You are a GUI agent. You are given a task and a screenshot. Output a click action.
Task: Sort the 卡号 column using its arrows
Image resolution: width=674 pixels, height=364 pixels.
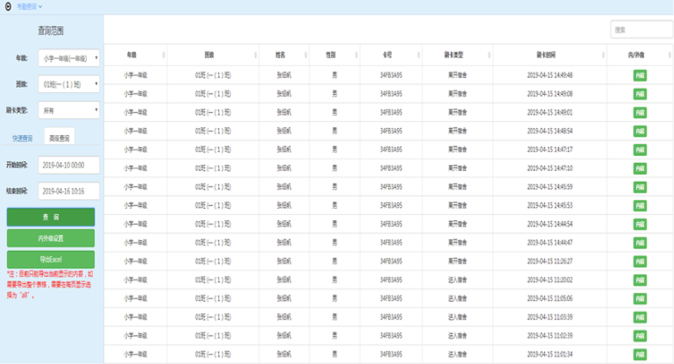tap(418, 55)
